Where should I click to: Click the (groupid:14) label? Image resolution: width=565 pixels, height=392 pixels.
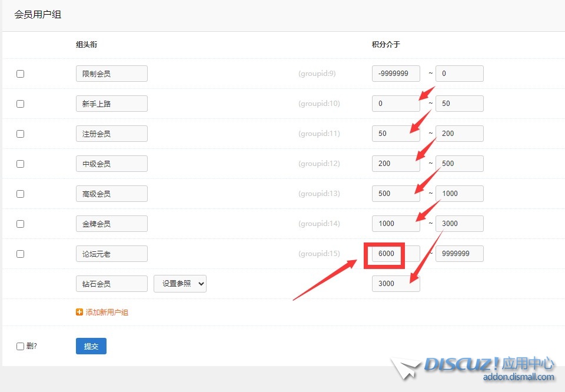coord(319,224)
